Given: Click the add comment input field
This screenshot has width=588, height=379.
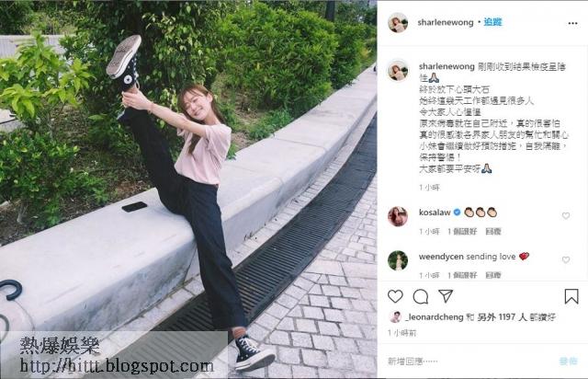Looking at the screenshot, I should pyautogui.click(x=469, y=361).
